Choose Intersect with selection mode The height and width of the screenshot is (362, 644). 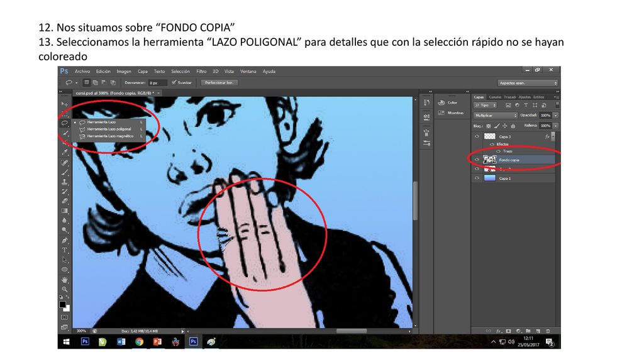point(113,82)
